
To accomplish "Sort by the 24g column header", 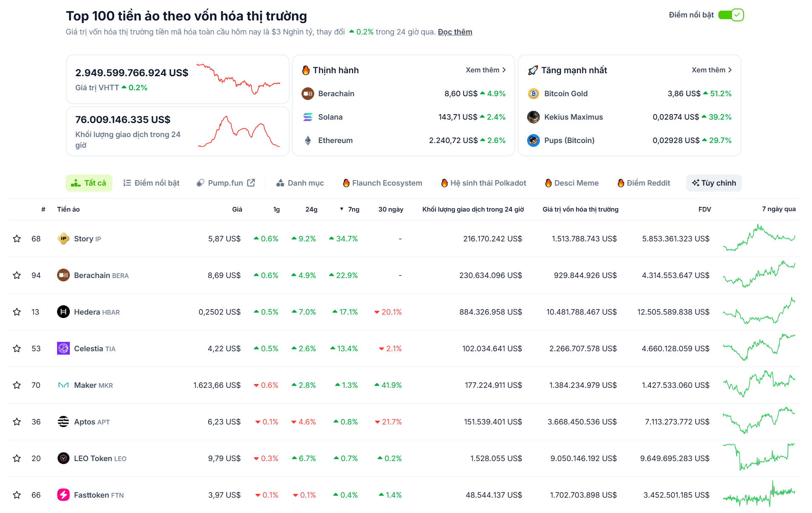I will pyautogui.click(x=312, y=209).
